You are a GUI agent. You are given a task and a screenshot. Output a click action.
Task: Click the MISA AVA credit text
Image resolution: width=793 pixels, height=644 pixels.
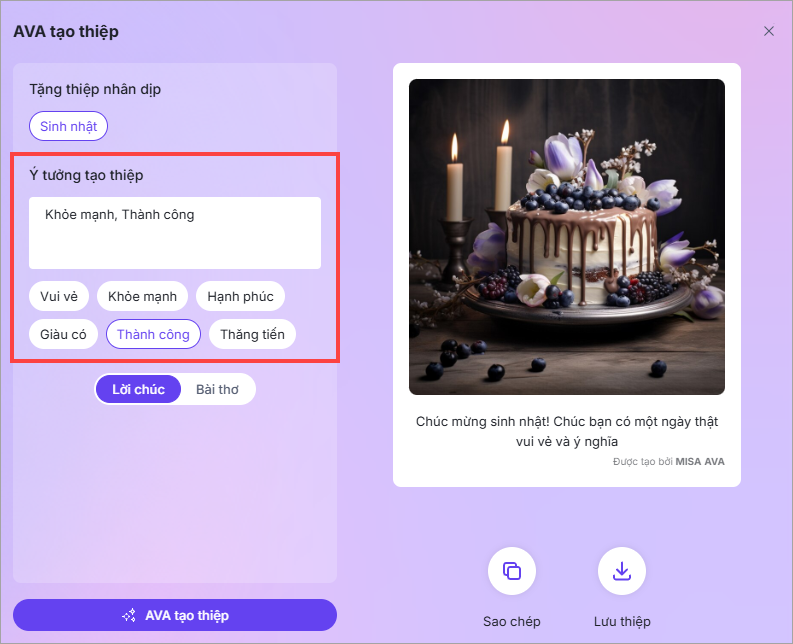click(x=700, y=461)
